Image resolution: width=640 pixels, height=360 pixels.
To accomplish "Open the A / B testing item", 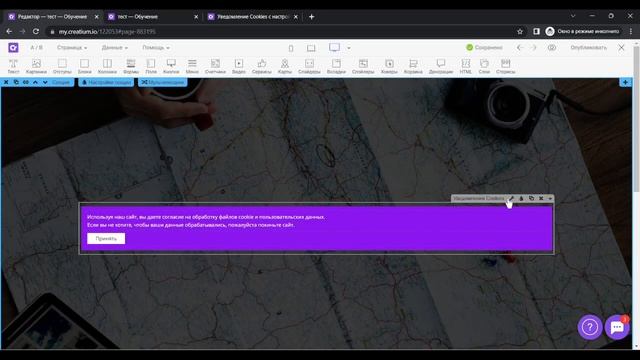I will pyautogui.click(x=36, y=48).
